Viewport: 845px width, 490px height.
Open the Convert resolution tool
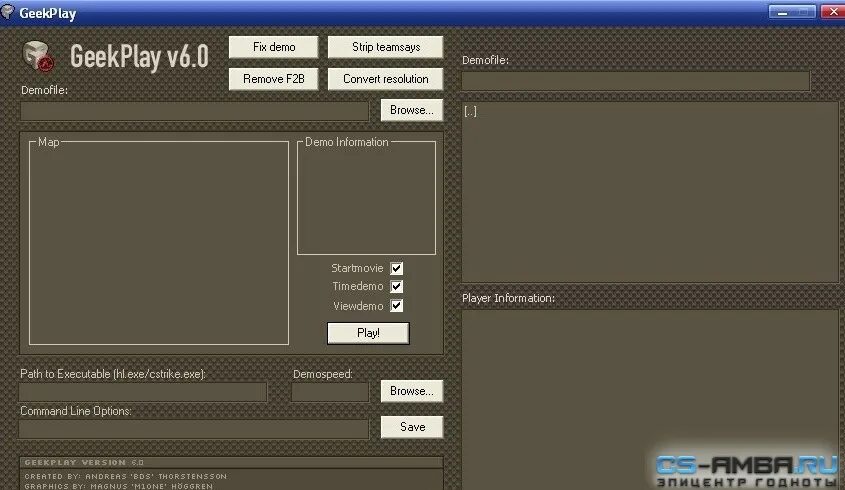click(x=386, y=79)
